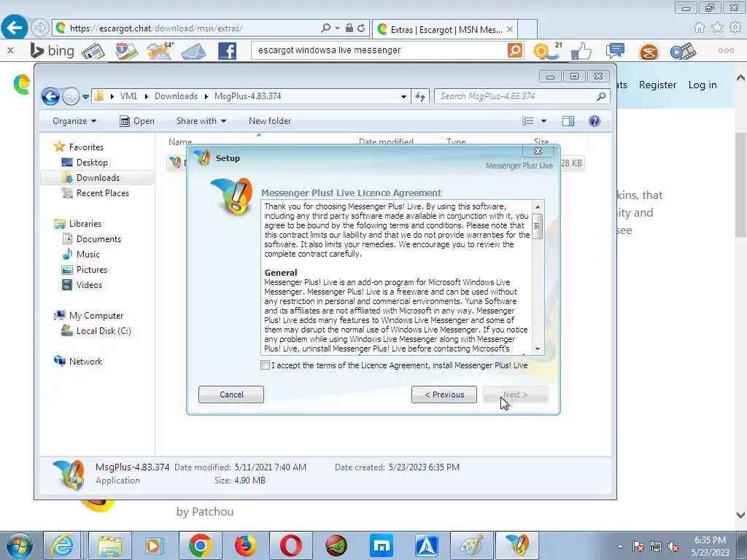Click the Facebook icon in Bing toolbar
This screenshot has height=560, width=747.
click(228, 51)
